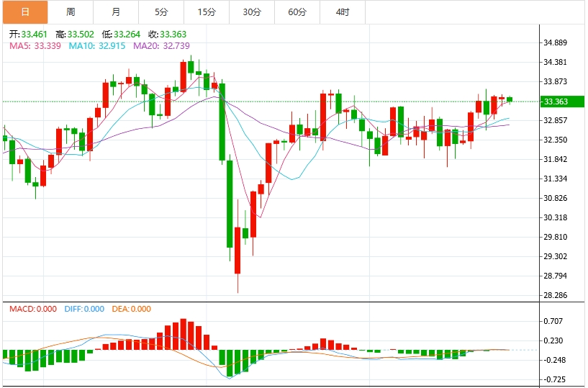Click the current price label 33.363
This screenshot has height=388, width=588.
pos(562,101)
